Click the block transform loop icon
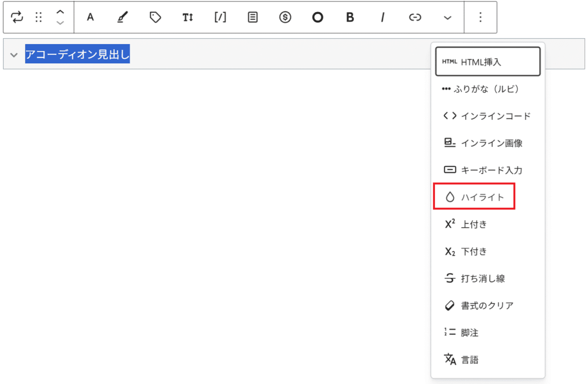The image size is (588, 384). 17,17
